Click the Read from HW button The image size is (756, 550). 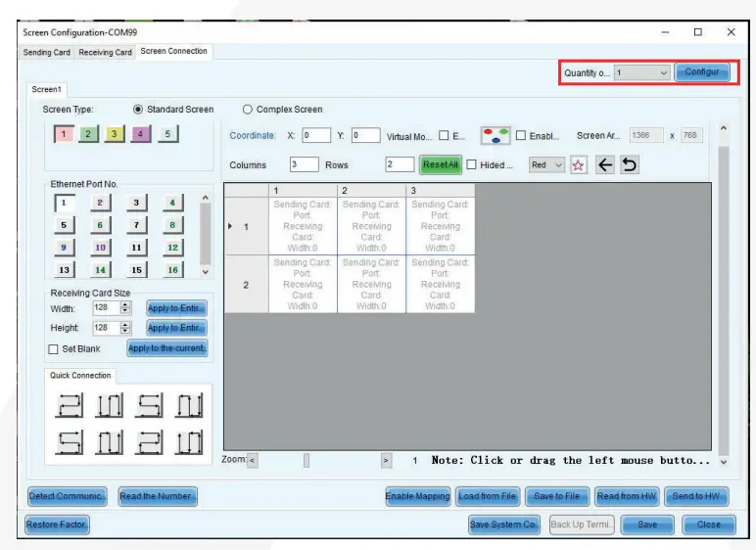tap(627, 496)
